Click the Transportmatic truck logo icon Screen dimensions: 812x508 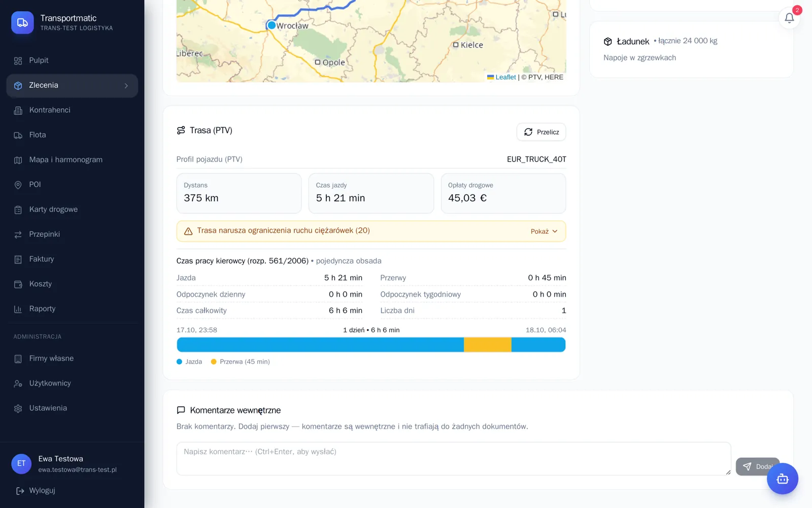pyautogui.click(x=22, y=22)
